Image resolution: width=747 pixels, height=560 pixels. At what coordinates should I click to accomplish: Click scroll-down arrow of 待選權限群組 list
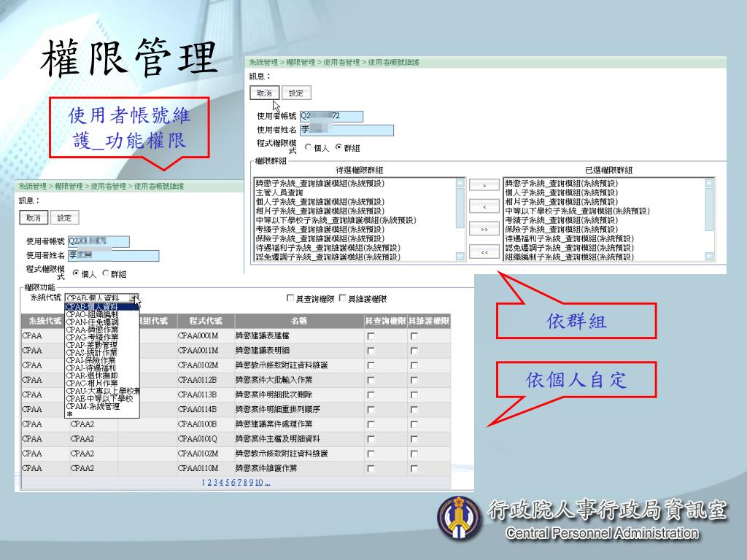pos(460,256)
